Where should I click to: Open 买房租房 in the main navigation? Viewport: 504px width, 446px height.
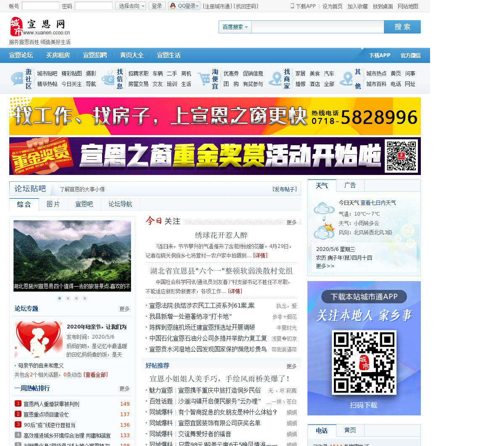tap(58, 55)
